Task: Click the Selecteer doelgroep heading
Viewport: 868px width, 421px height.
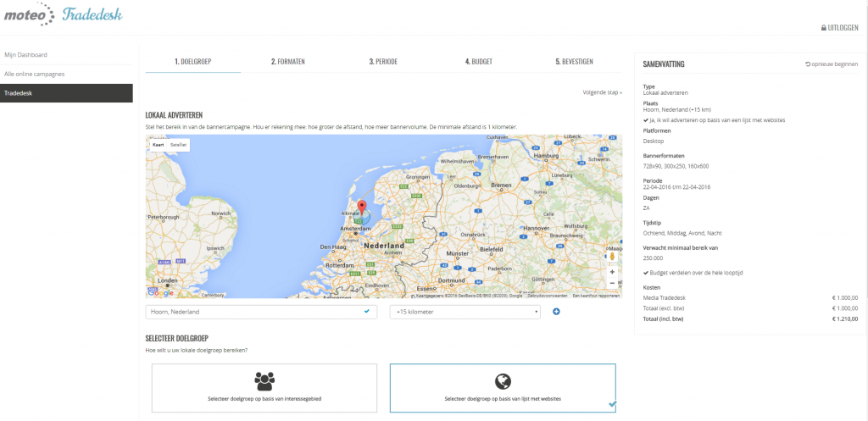Action: click(176, 338)
